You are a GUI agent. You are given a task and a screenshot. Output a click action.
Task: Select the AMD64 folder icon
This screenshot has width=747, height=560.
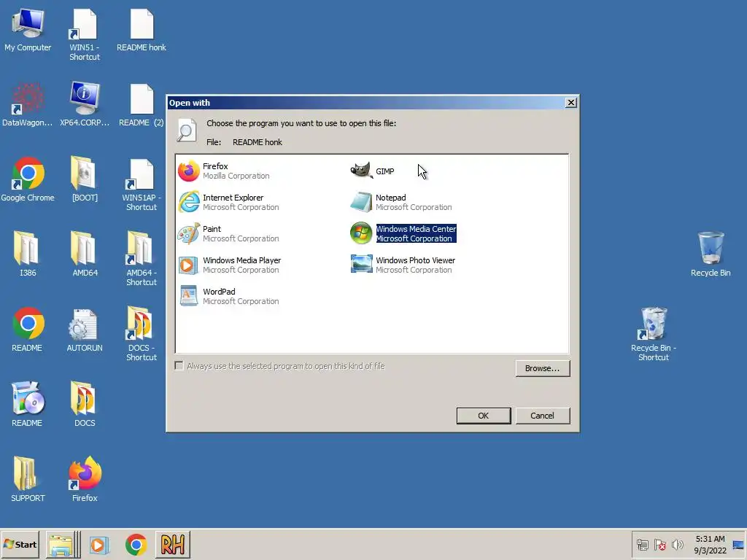85,254
